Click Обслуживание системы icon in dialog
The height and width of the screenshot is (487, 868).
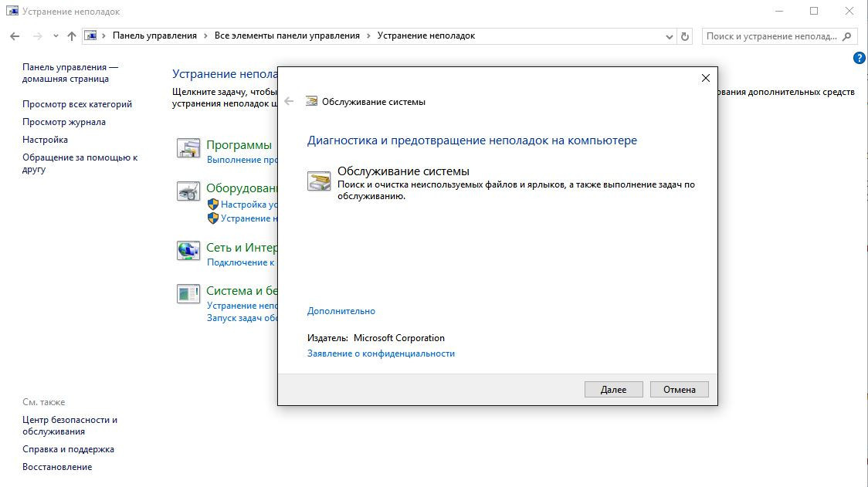pyautogui.click(x=319, y=181)
